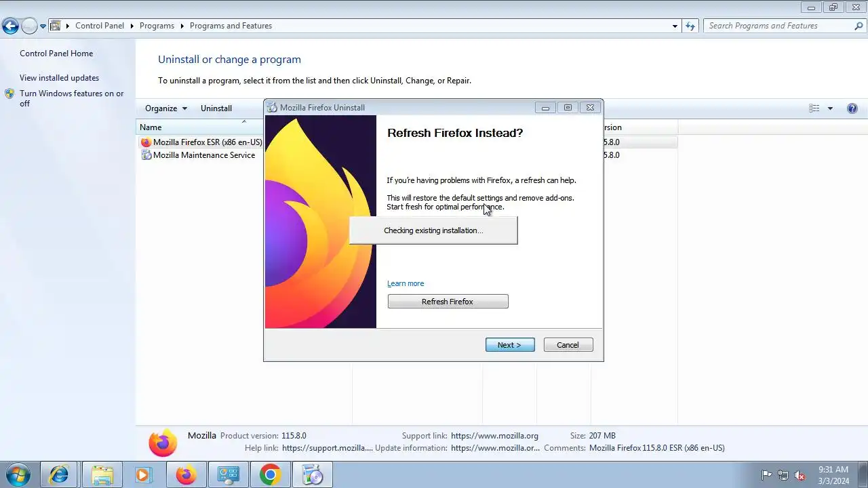Click the Refresh button beside address bar
Viewport: 868px width, 488px height.
pyautogui.click(x=690, y=26)
